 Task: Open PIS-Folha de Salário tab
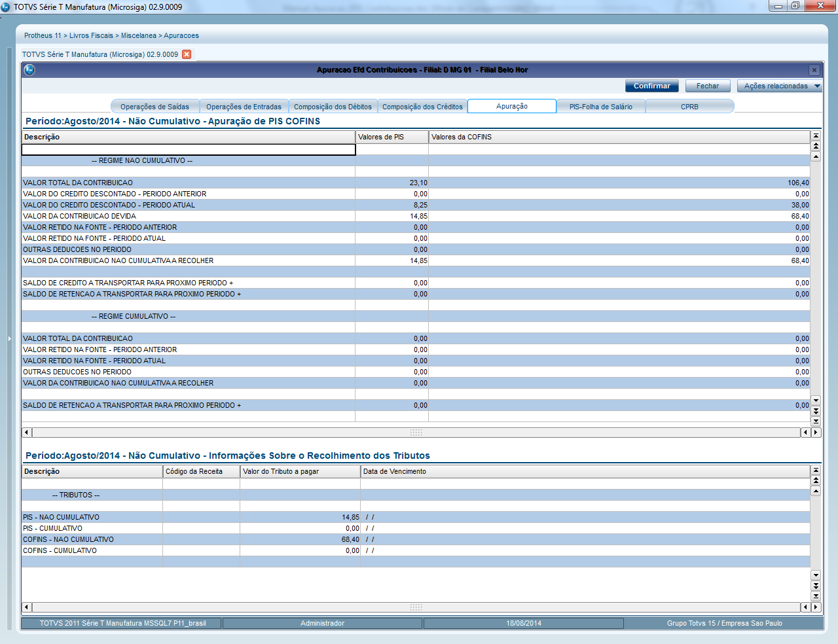coord(601,107)
